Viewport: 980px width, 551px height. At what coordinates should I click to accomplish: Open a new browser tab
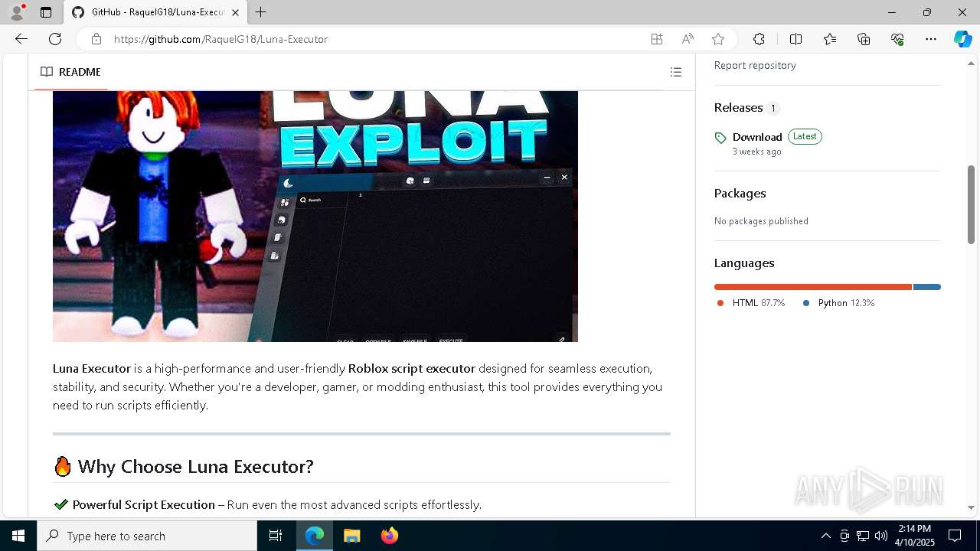pyautogui.click(x=261, y=12)
